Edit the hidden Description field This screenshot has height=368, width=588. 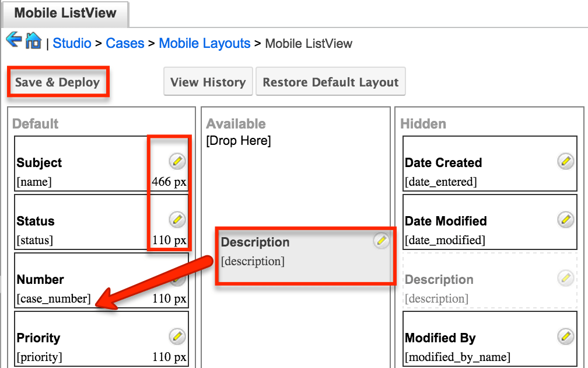pos(564,279)
